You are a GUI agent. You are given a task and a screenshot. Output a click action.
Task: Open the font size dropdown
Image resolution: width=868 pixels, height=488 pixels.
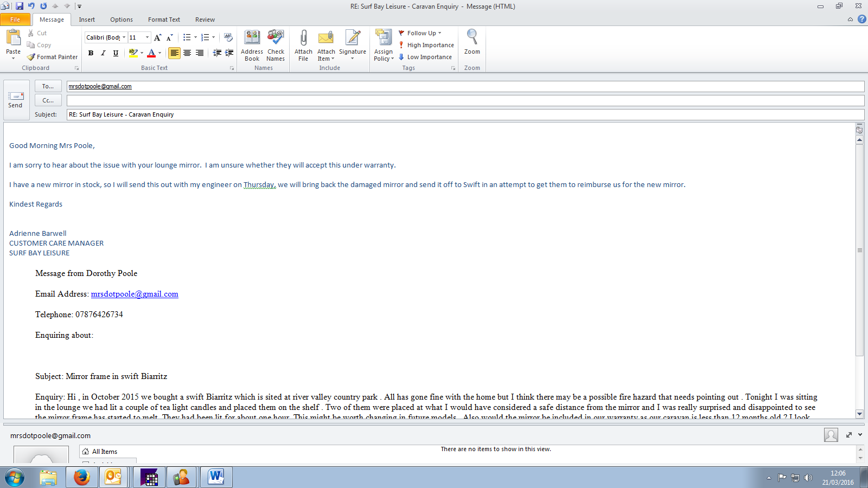147,37
